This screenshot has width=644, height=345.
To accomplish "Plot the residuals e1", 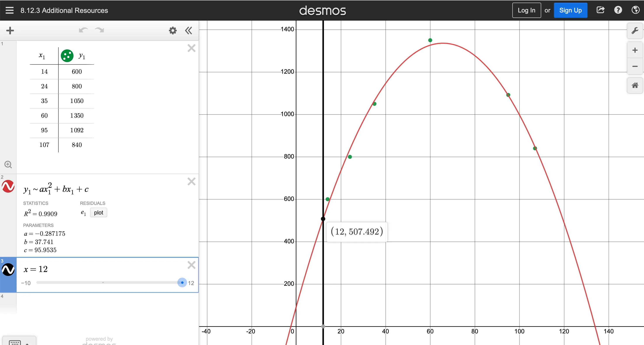I will 98,213.
